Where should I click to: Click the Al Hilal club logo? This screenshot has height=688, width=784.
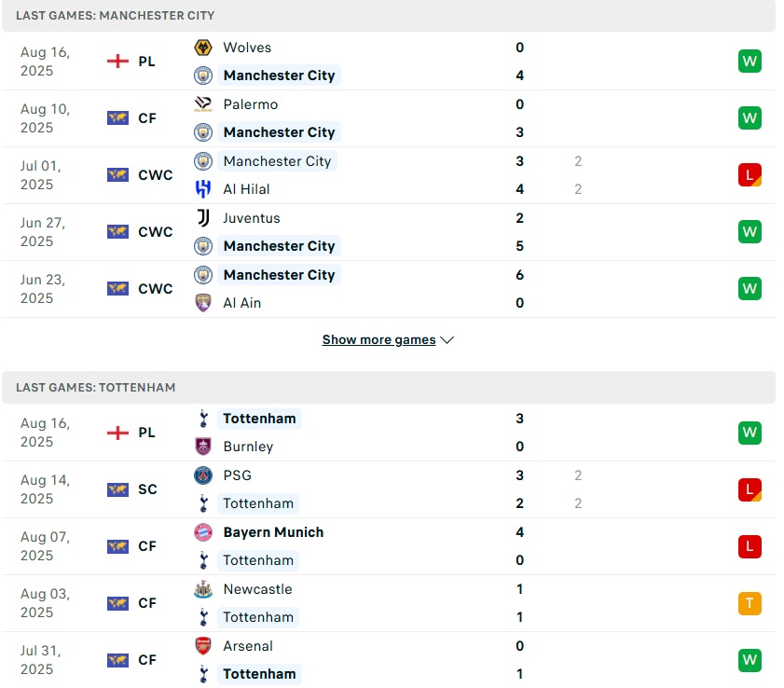(x=203, y=189)
